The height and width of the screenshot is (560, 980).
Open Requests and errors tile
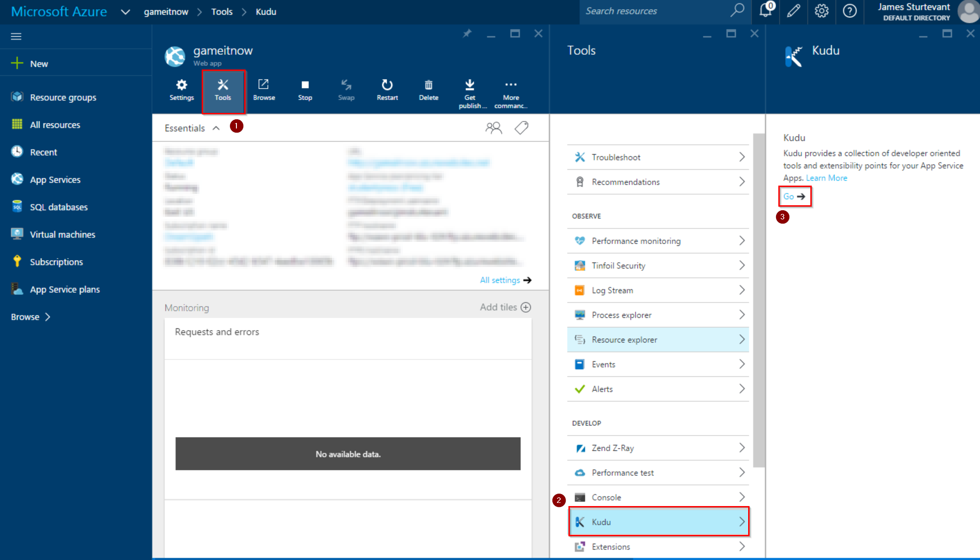(x=348, y=409)
